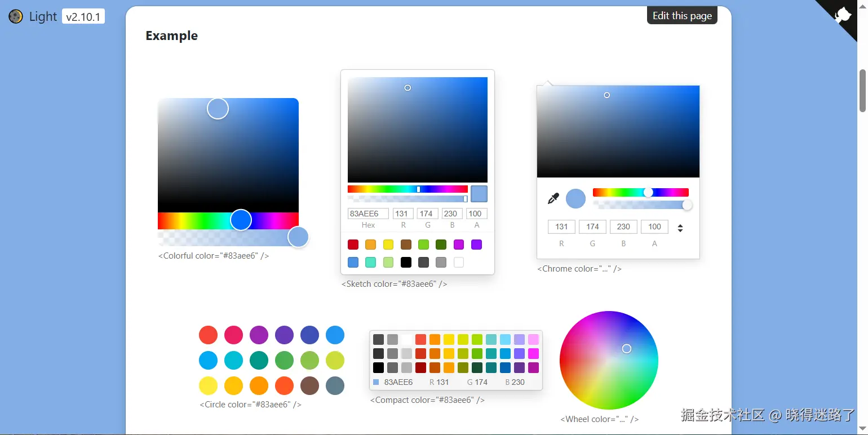Choose the red circle in Circle picker
Image resolution: width=868 pixels, height=435 pixels.
point(208,335)
